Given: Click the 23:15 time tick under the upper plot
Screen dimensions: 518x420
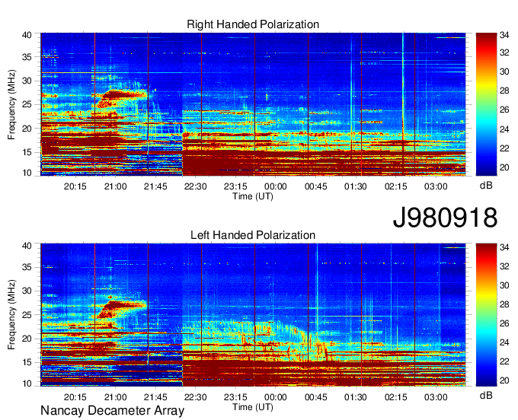Looking at the screenshot, I should pos(235,186).
